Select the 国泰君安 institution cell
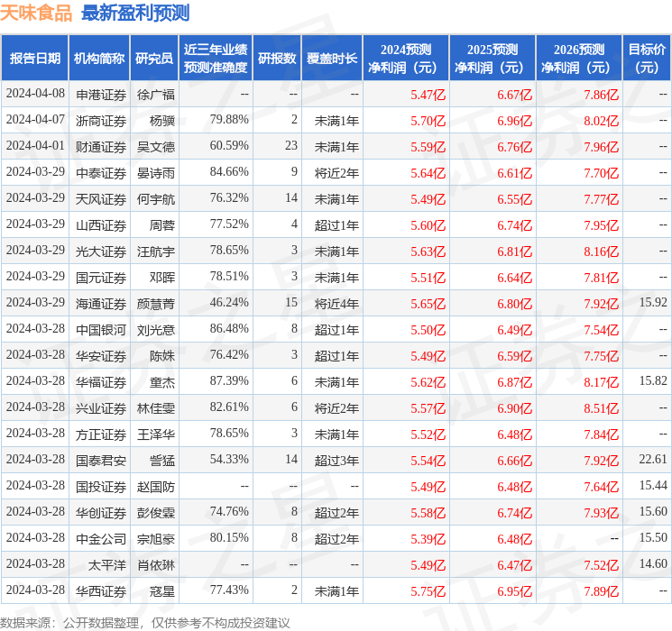This screenshot has width=672, height=631. pyautogui.click(x=101, y=461)
